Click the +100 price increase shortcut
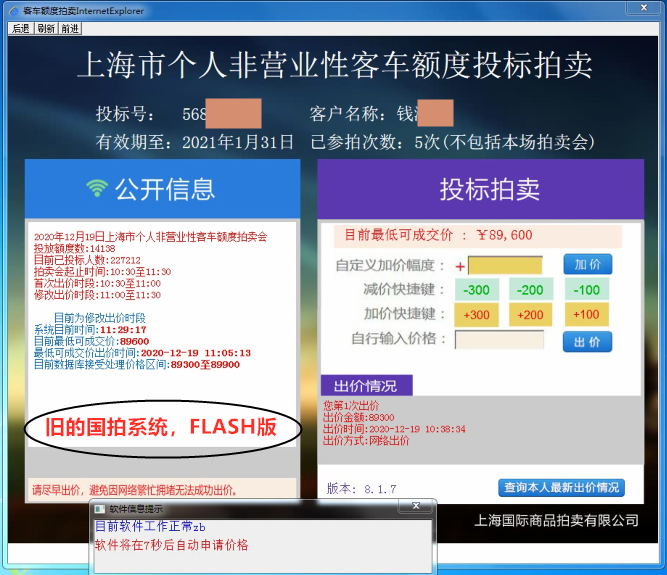Screen dimensions: 667x575 [587, 315]
